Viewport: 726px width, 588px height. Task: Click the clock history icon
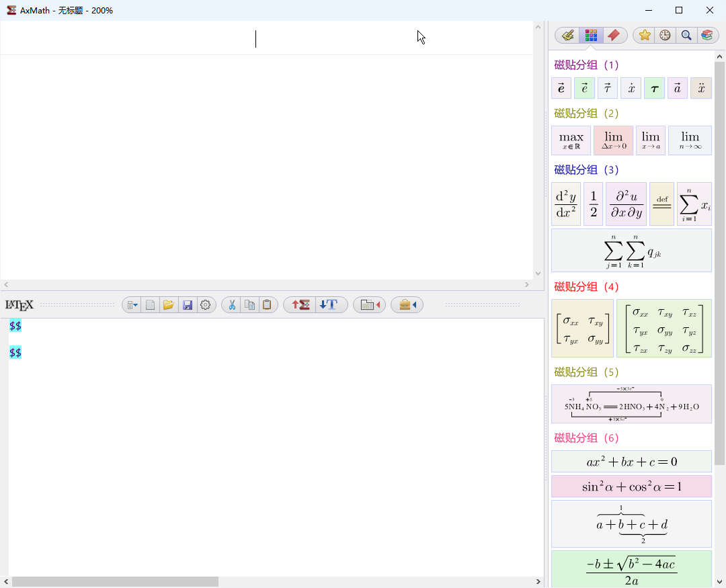click(x=665, y=36)
